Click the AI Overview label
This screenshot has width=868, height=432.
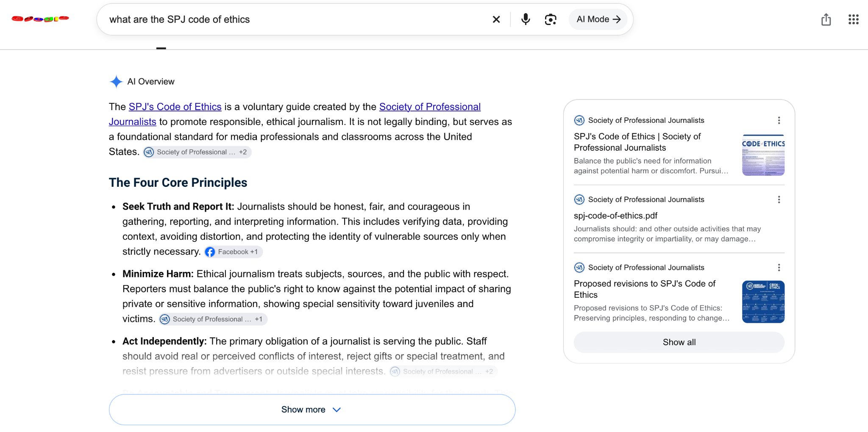click(x=151, y=81)
